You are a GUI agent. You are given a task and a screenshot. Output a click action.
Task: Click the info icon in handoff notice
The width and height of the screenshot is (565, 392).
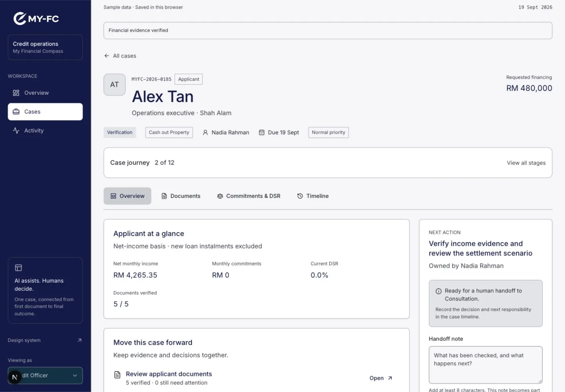tap(439, 291)
